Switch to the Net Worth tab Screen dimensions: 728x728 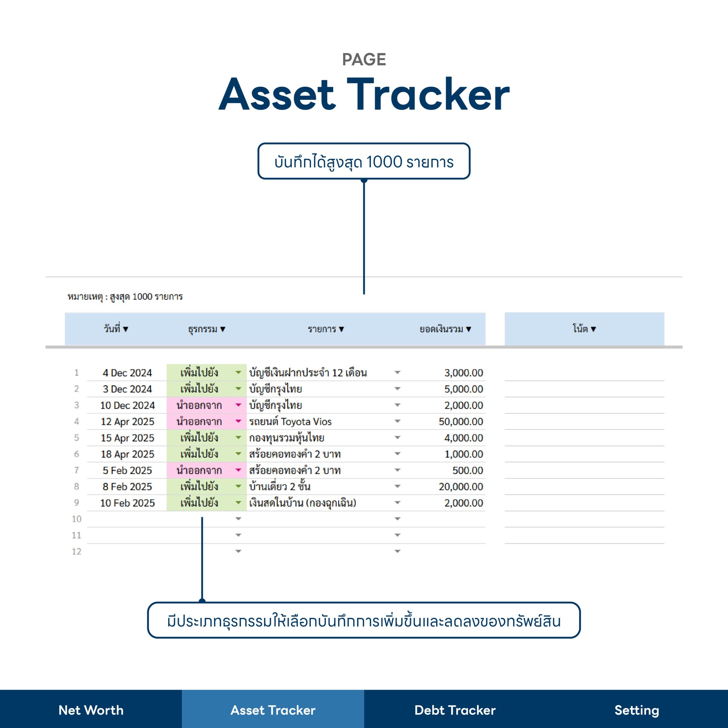[x=91, y=710]
